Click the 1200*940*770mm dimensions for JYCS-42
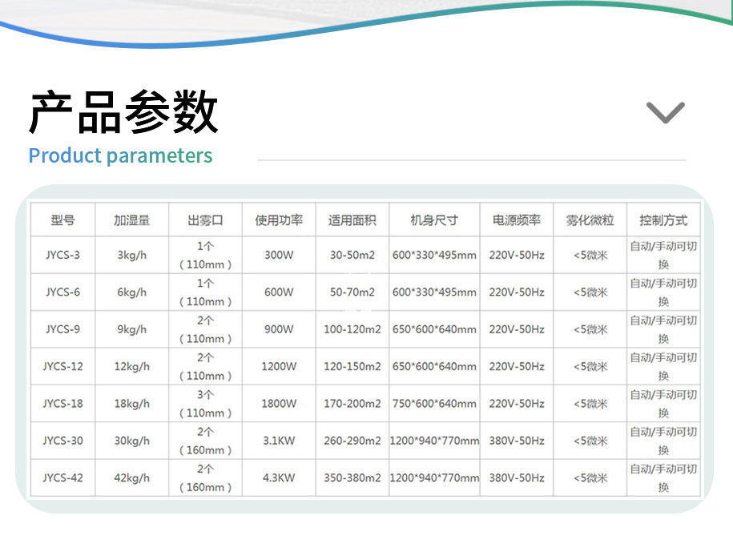The height and width of the screenshot is (560, 733). (433, 477)
